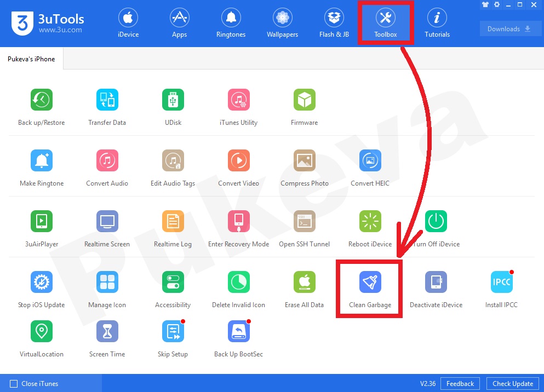Click the Reboot iDevice icon

370,221
